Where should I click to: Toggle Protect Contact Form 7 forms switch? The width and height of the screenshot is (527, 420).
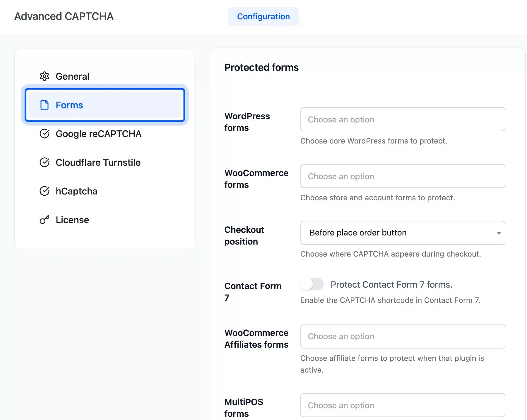312,284
